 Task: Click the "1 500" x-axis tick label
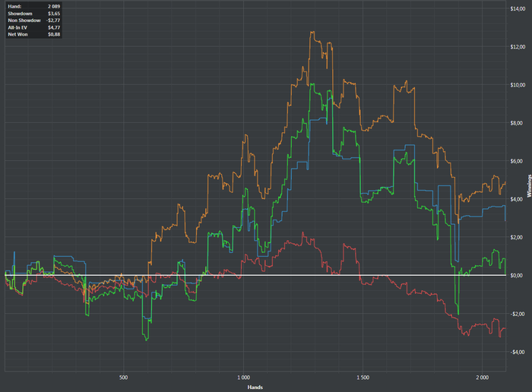click(x=363, y=378)
